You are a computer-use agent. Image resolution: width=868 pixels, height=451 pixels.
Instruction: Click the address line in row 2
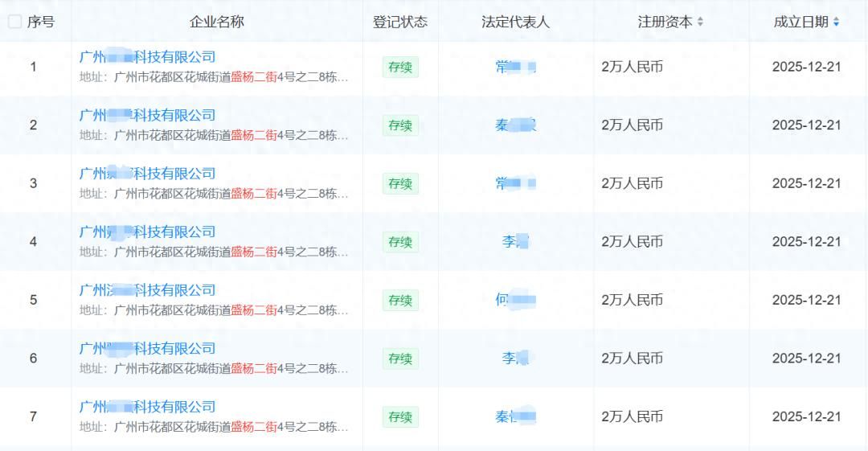[x=214, y=136]
